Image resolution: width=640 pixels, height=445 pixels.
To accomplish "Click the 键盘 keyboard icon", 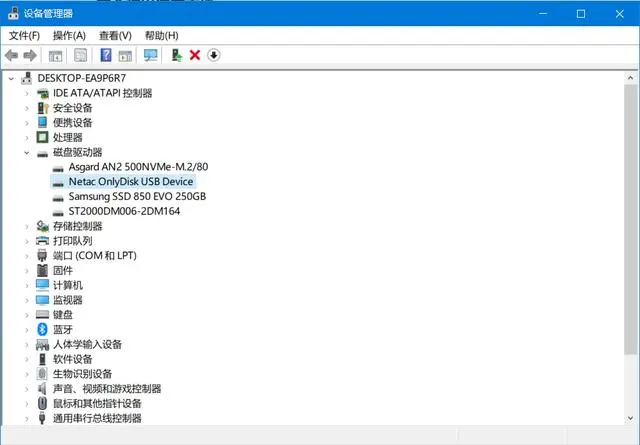I will click(42, 314).
